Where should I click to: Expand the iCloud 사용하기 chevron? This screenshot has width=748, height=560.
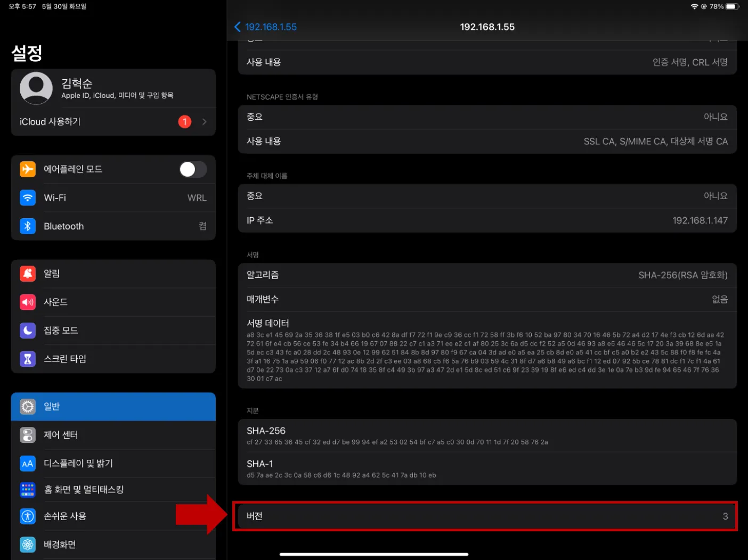point(204,122)
